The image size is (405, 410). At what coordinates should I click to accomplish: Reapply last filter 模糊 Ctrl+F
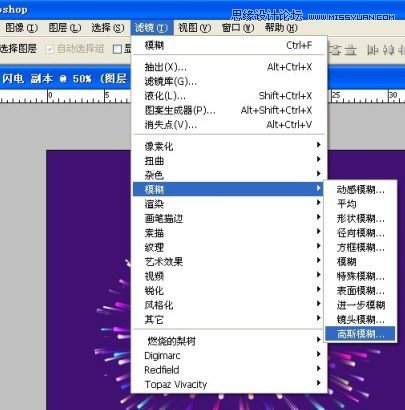coord(229,45)
